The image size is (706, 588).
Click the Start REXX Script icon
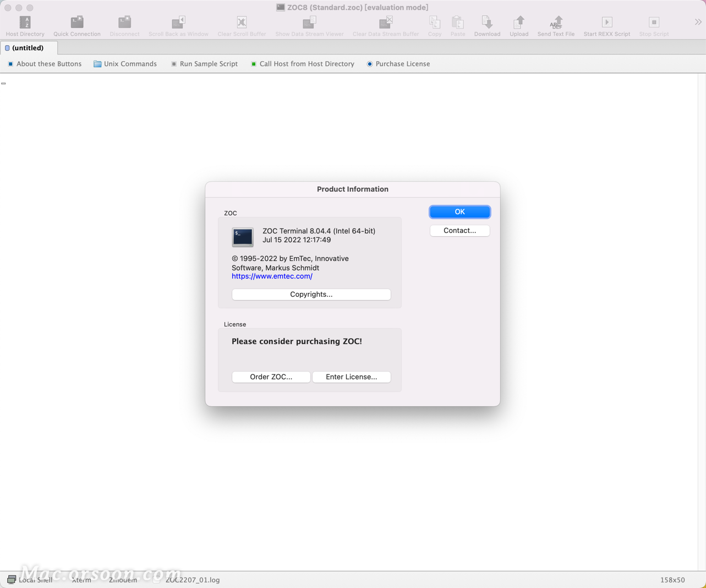(x=607, y=22)
